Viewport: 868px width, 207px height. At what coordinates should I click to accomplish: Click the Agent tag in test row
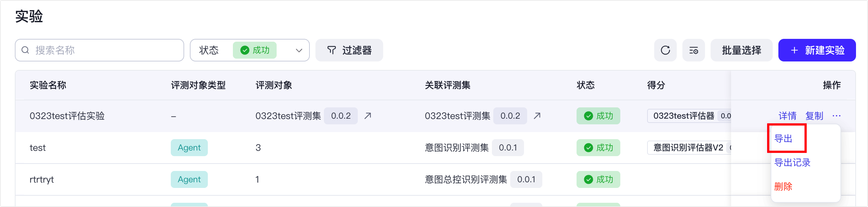[x=189, y=148]
